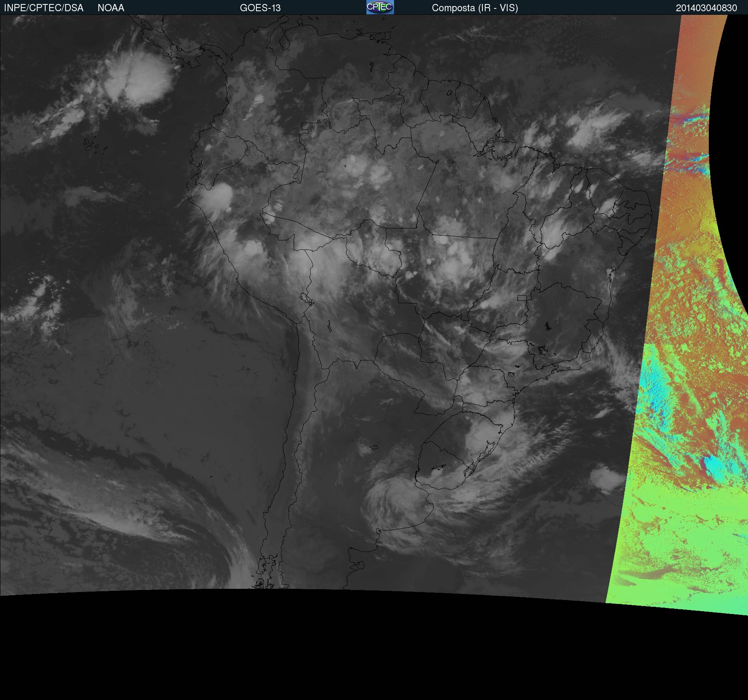This screenshot has height=700, width=748.
Task: Click the GOES-13 satellite label
Action: click(x=260, y=8)
